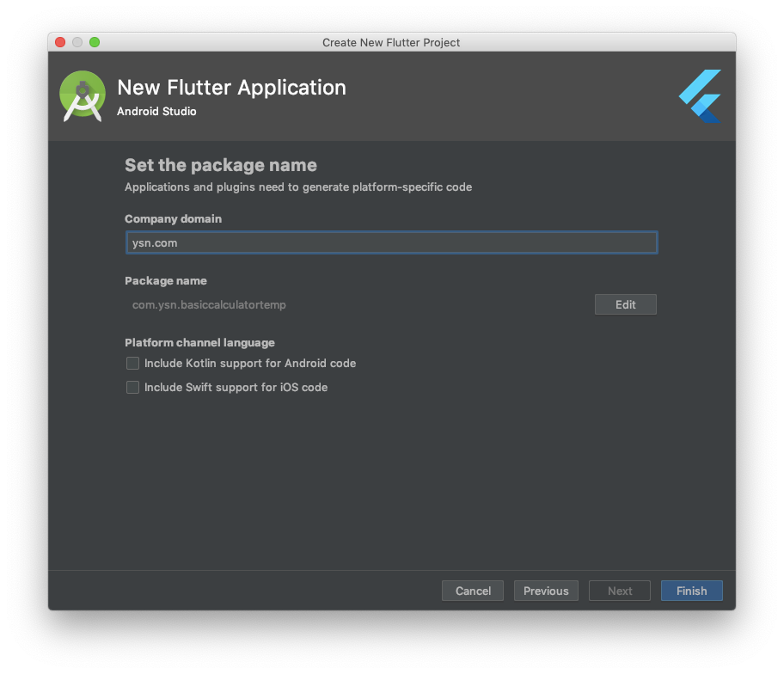Edit the package name
The image size is (784, 674).
tap(626, 304)
